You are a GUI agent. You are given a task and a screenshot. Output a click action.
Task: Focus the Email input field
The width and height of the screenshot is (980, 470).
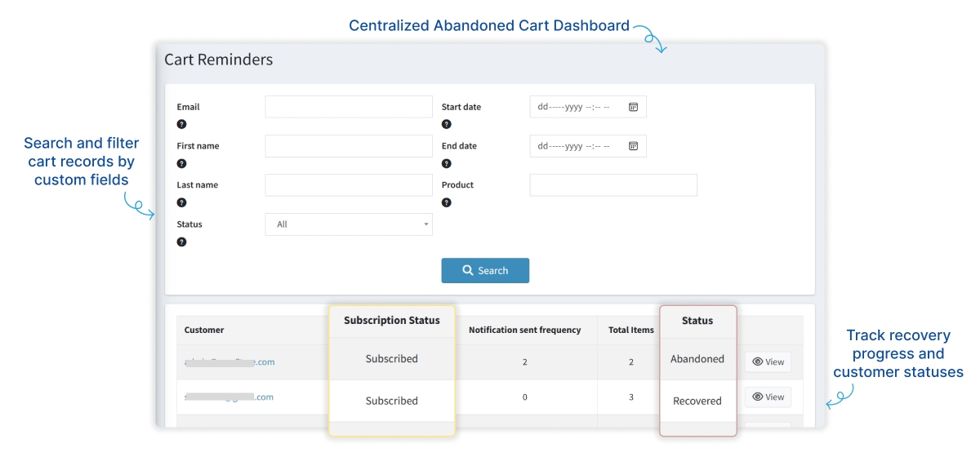349,107
